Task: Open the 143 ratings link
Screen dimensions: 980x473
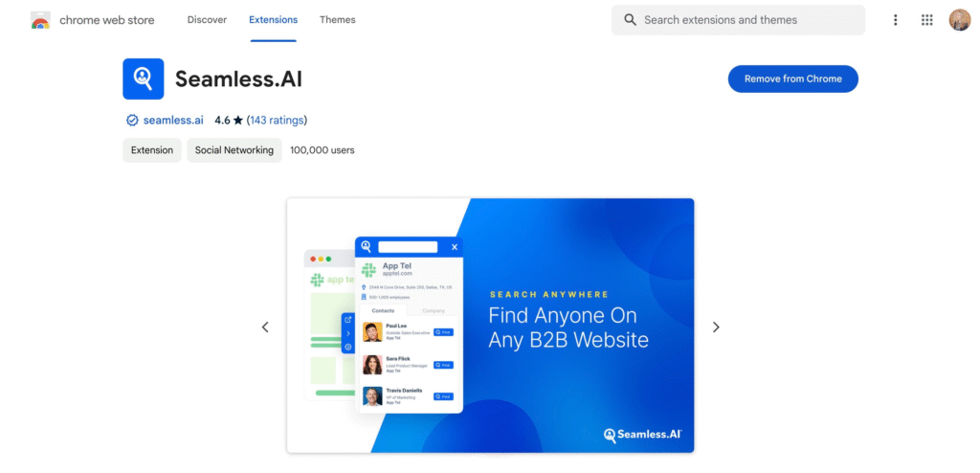Action: point(277,120)
